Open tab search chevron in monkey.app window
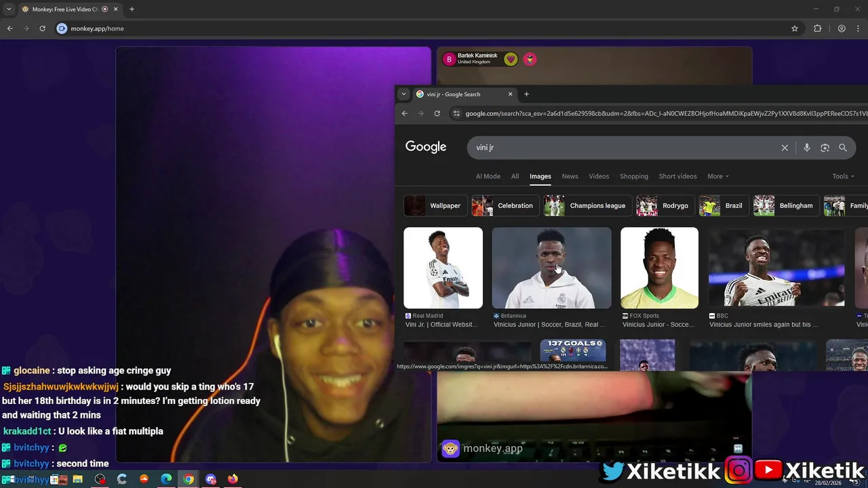868x488 pixels. coord(9,9)
